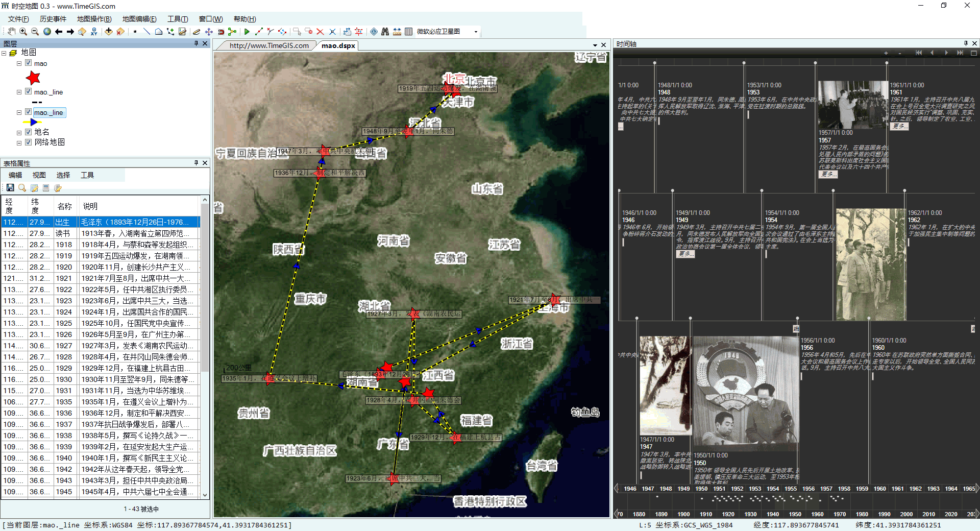Save table with the floppy disk icon
Screen dimensions: 980x531
click(x=10, y=188)
